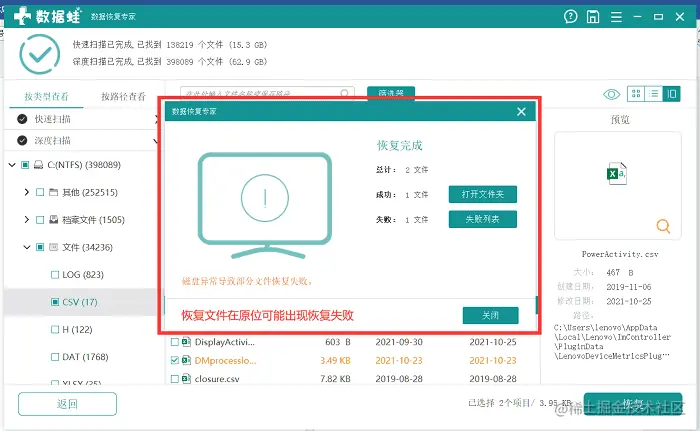Click the magnifier icon in preview pane
This screenshot has width=700, height=431.
coord(663,226)
